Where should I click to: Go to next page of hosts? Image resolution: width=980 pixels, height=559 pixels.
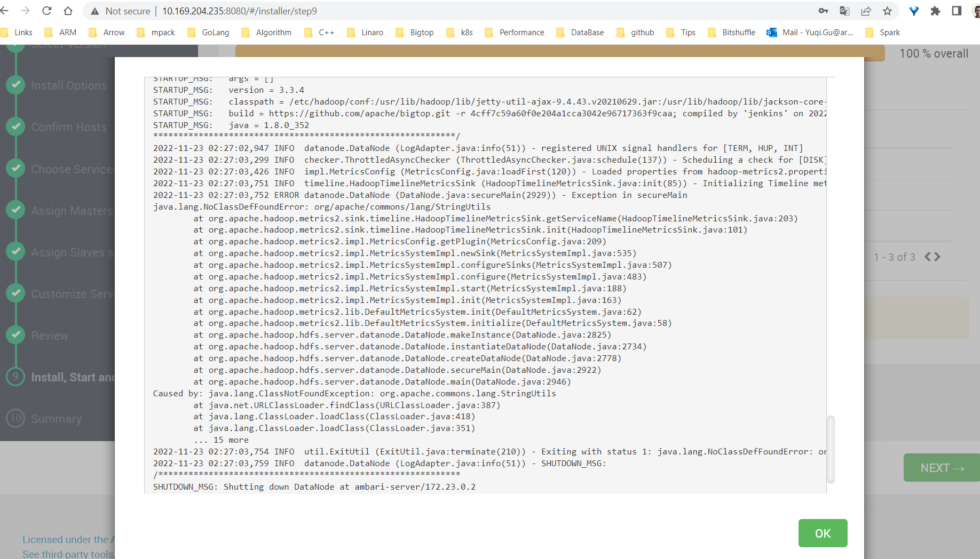(x=938, y=257)
